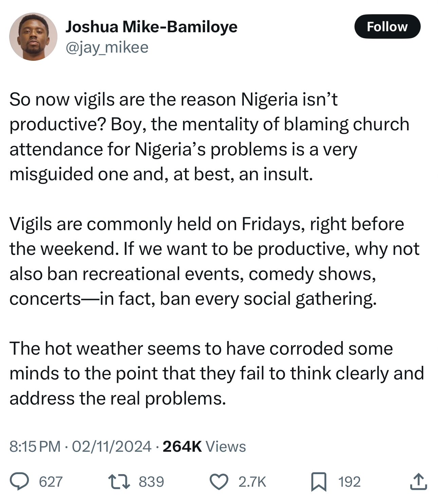Click the 839 reposts count
438x504 pixels.
click(x=151, y=482)
